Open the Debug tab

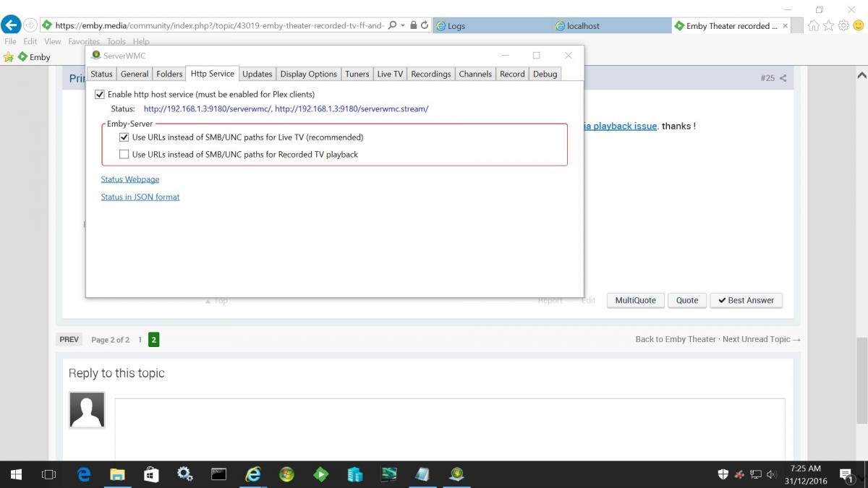(545, 74)
